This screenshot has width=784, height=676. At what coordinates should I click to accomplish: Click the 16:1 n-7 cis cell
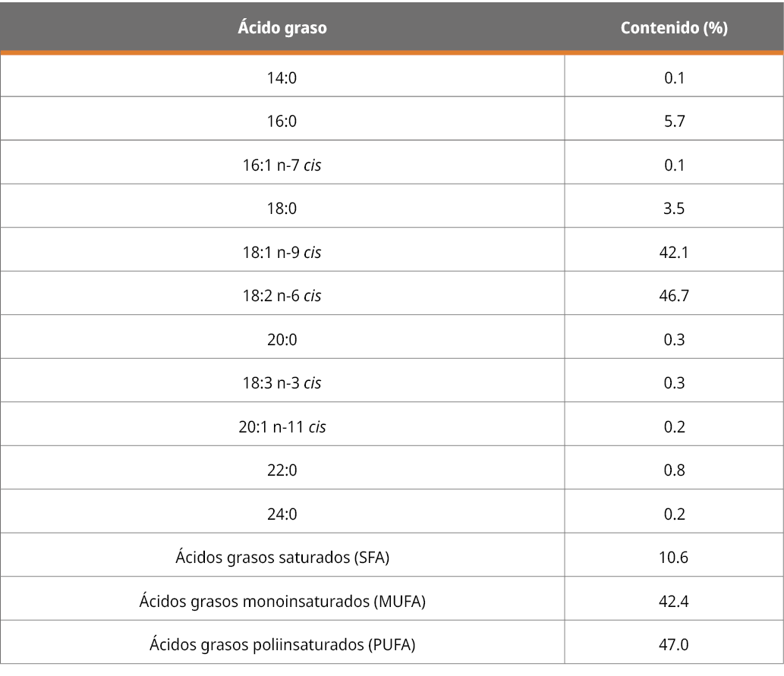tap(282, 165)
